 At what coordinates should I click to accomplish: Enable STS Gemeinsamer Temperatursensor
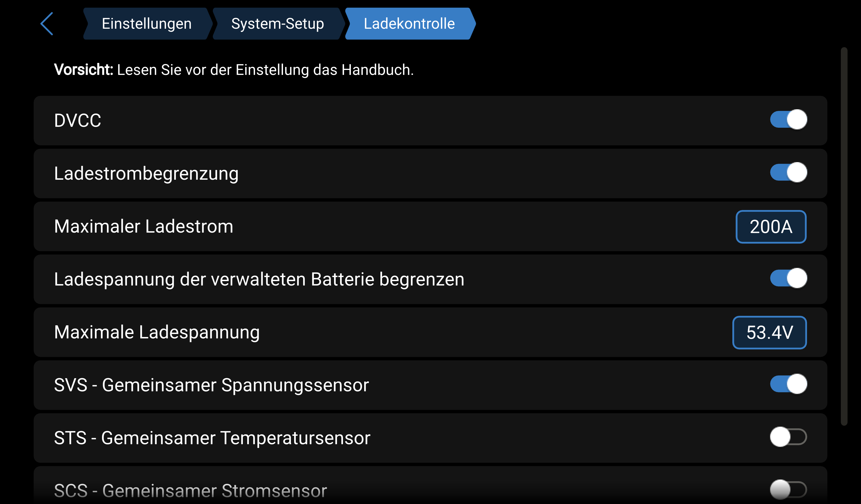point(788,437)
